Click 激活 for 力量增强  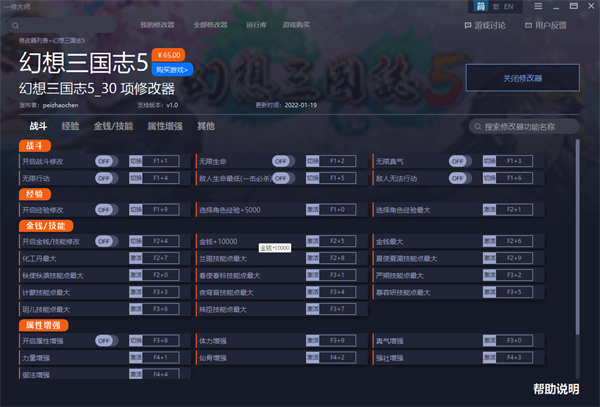coord(135,358)
